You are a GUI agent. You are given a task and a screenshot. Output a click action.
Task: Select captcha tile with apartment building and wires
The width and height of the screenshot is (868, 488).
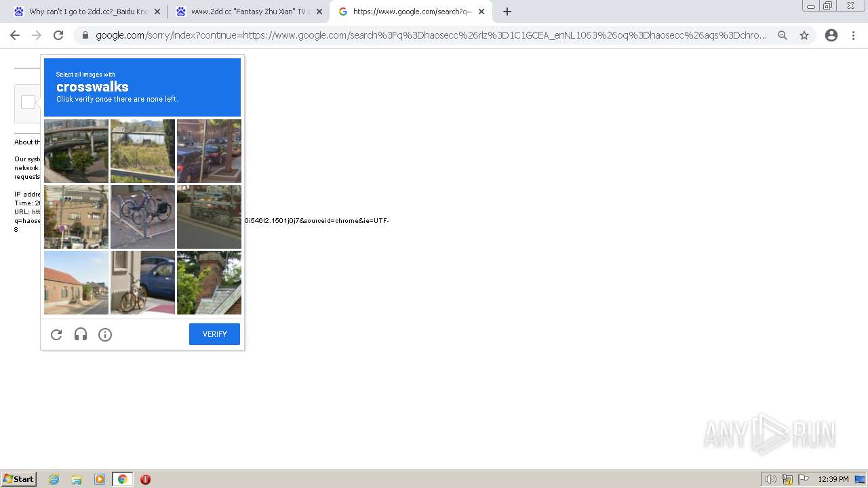[x=76, y=217]
